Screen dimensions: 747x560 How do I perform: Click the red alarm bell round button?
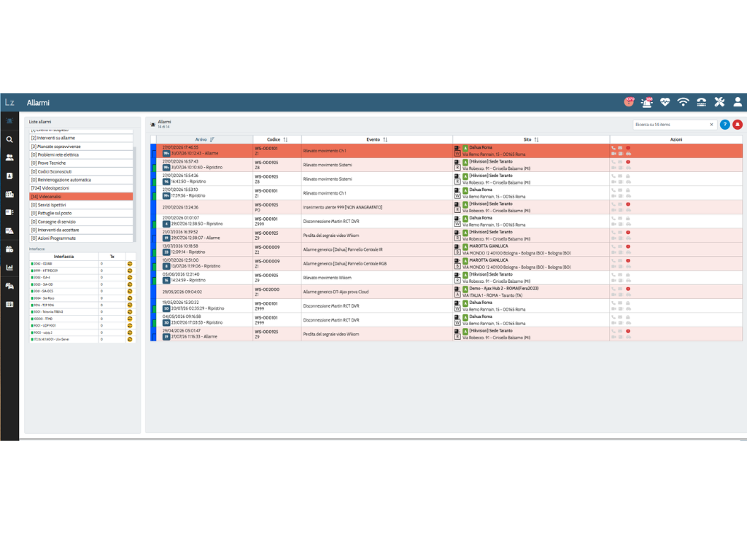738,125
